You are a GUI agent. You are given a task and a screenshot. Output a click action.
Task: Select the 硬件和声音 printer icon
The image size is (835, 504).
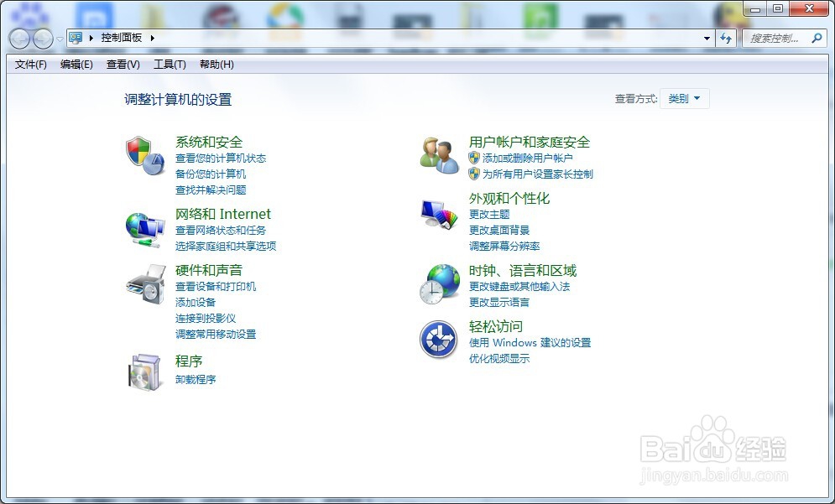[144, 288]
